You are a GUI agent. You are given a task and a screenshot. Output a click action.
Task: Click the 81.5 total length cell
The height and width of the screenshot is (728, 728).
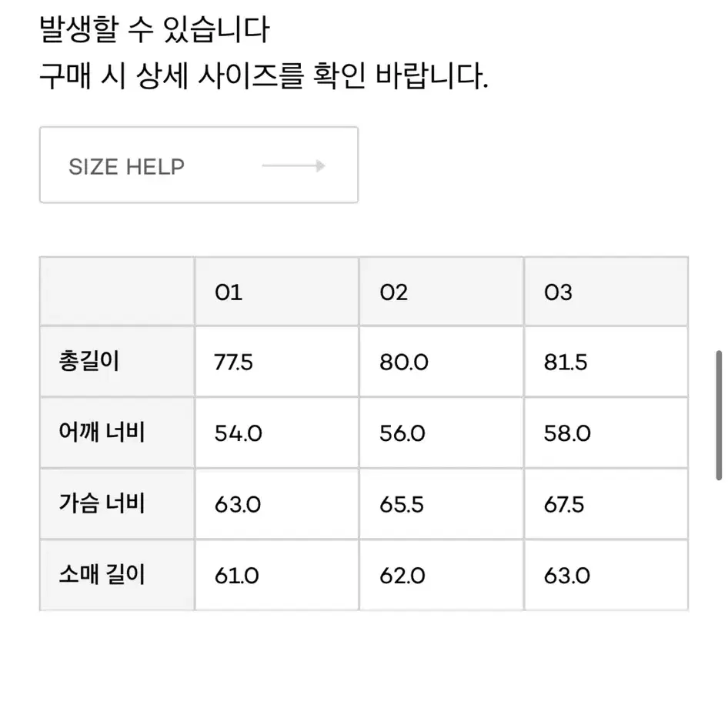pos(606,362)
